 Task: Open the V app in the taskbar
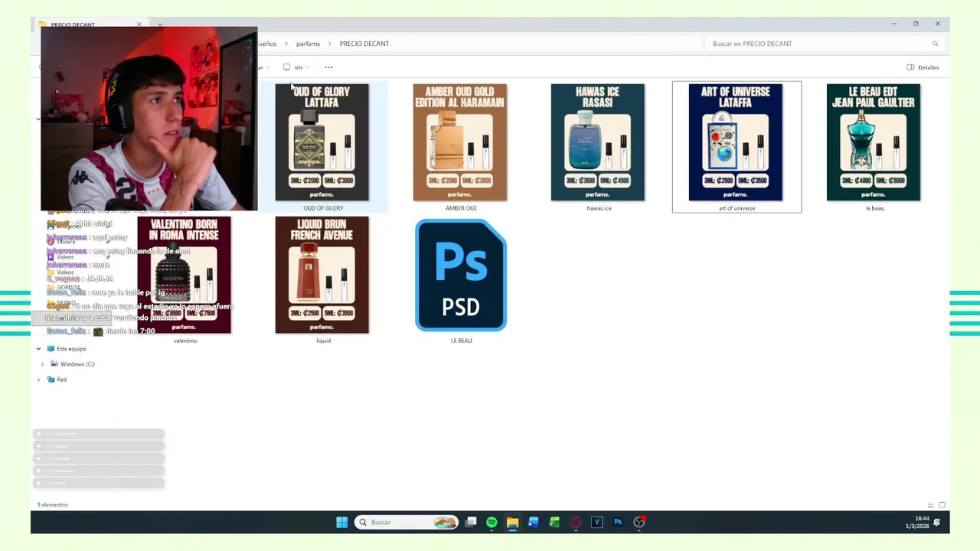596,522
